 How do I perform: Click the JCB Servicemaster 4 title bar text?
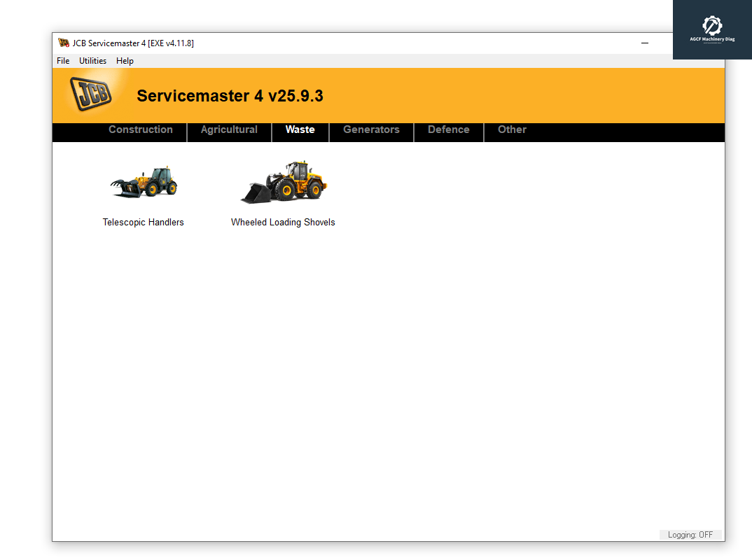(133, 43)
